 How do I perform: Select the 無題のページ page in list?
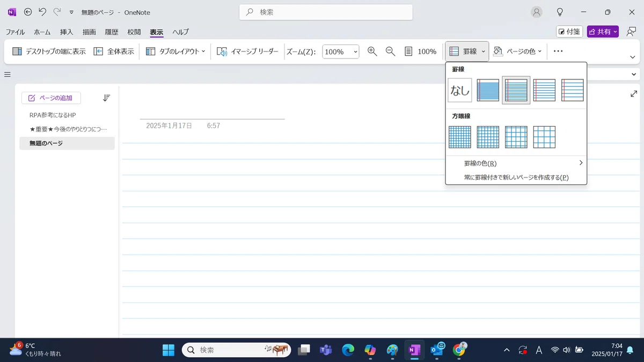click(x=67, y=143)
